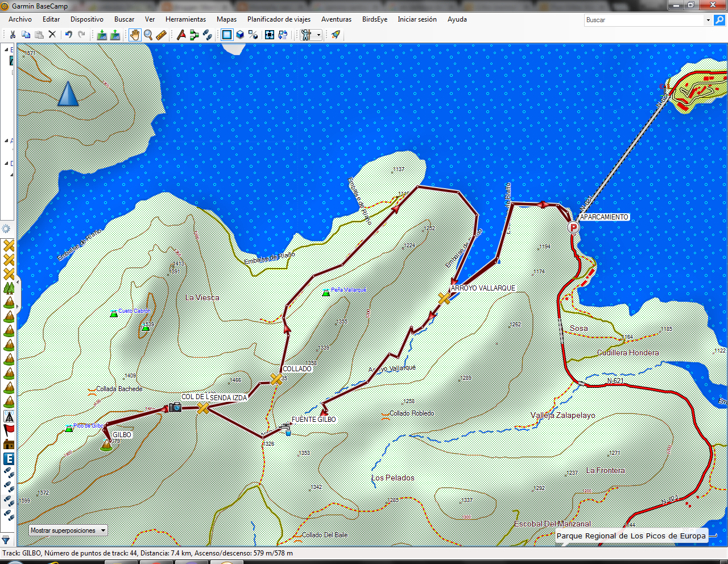Toggle 2D map view
Image resolution: width=728 pixels, height=564 pixels.
click(x=227, y=35)
